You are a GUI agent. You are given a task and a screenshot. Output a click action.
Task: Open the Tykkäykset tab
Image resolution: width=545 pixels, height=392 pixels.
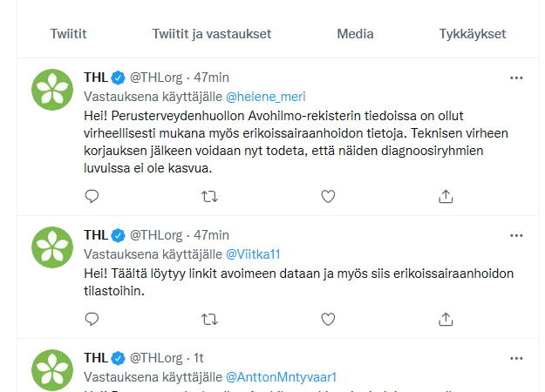pos(473,34)
